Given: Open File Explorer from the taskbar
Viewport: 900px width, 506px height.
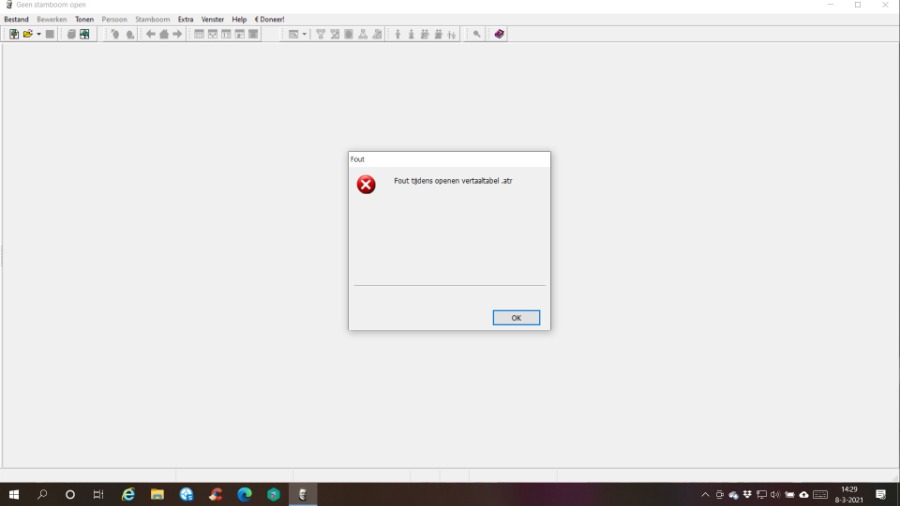Looking at the screenshot, I should [x=157, y=495].
